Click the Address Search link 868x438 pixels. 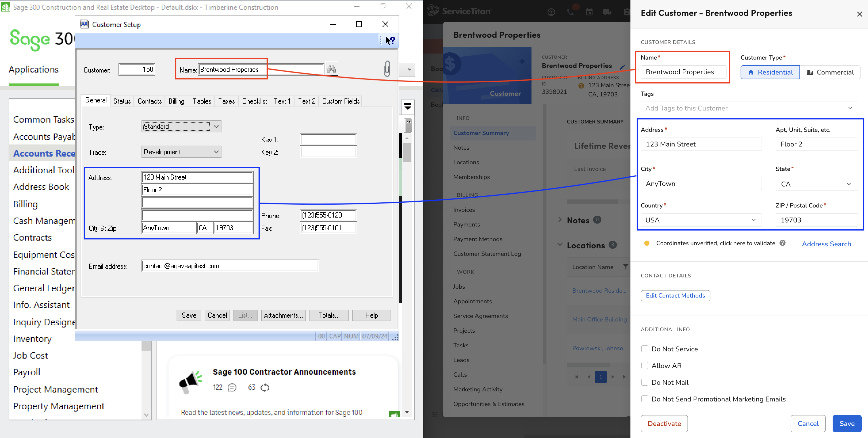[826, 244]
